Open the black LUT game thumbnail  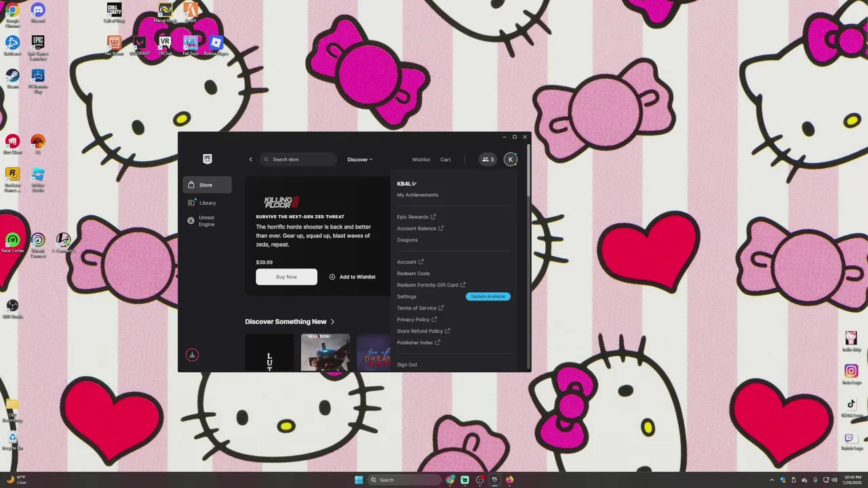click(x=269, y=352)
